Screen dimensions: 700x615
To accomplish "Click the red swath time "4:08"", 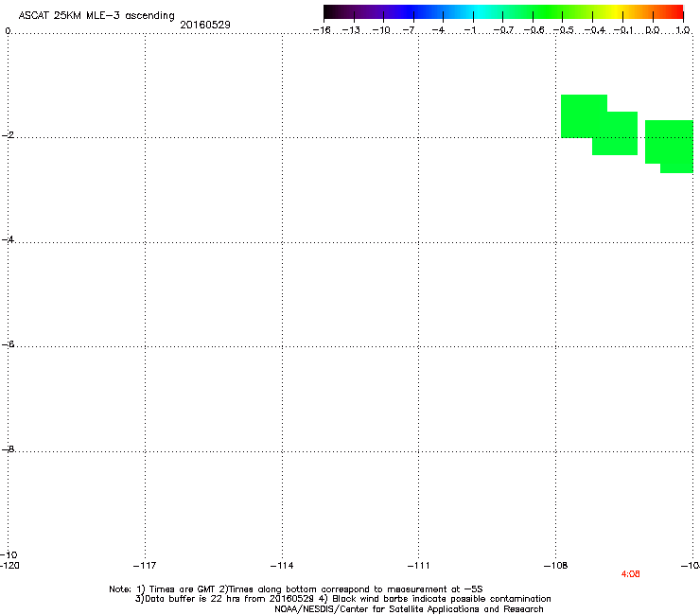I will point(630,574).
